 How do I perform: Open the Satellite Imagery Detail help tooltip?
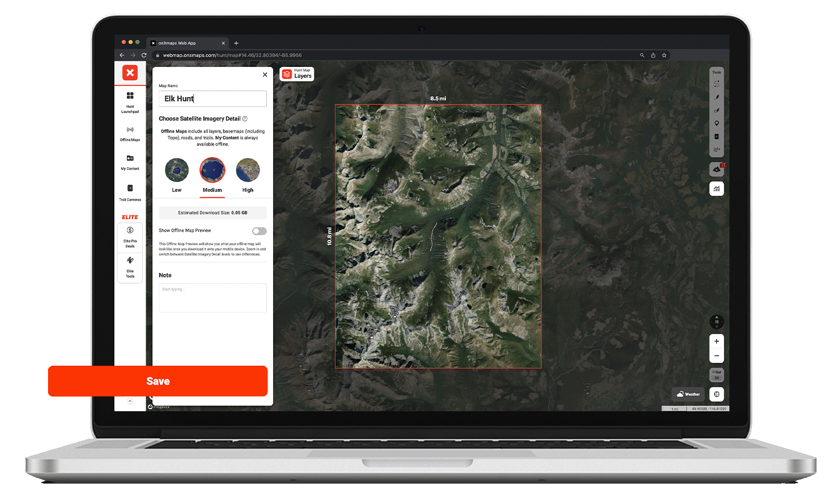[245, 118]
